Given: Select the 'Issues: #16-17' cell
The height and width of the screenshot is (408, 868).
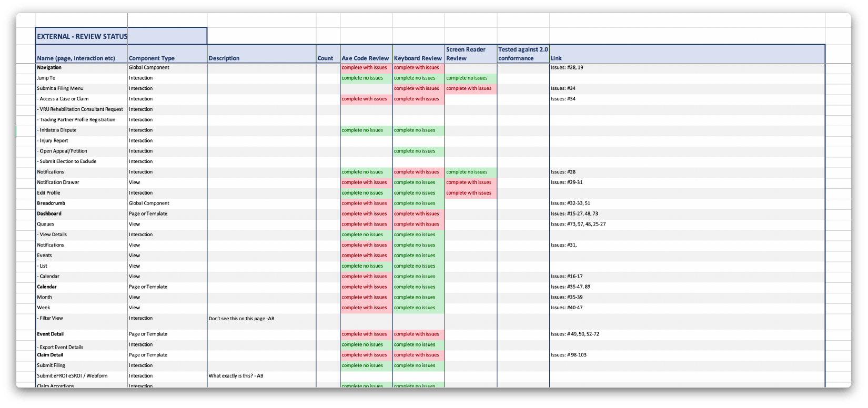Looking at the screenshot, I should (x=687, y=277).
